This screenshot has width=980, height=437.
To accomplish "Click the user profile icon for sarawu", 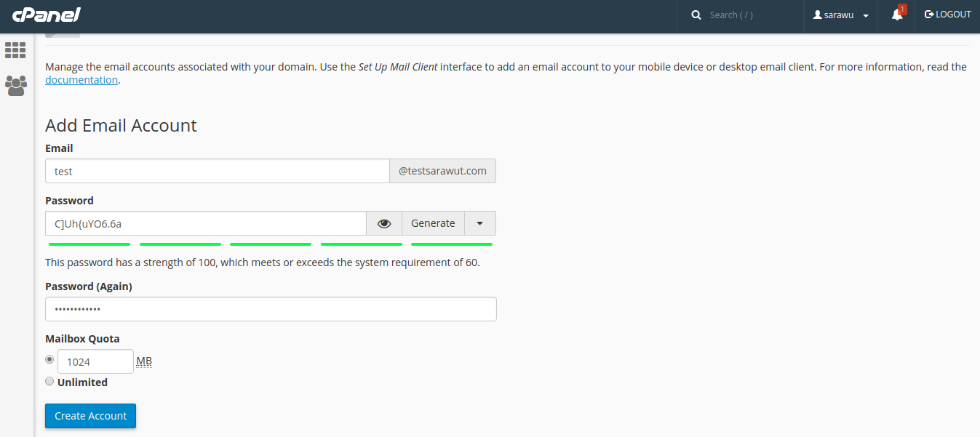I will coord(817,15).
